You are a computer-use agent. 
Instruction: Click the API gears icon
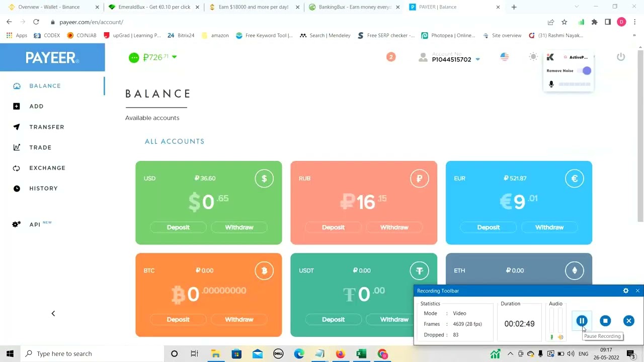tap(17, 224)
